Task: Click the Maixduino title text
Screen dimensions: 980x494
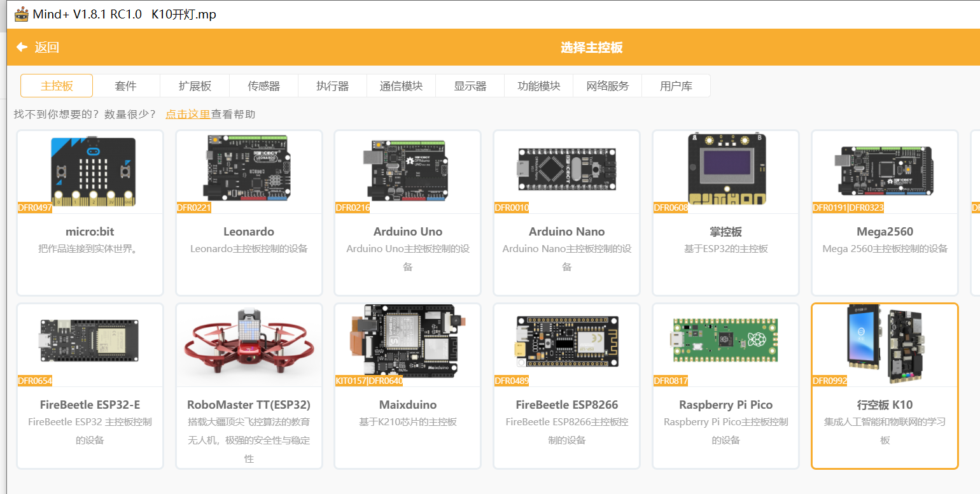Action: (408, 405)
